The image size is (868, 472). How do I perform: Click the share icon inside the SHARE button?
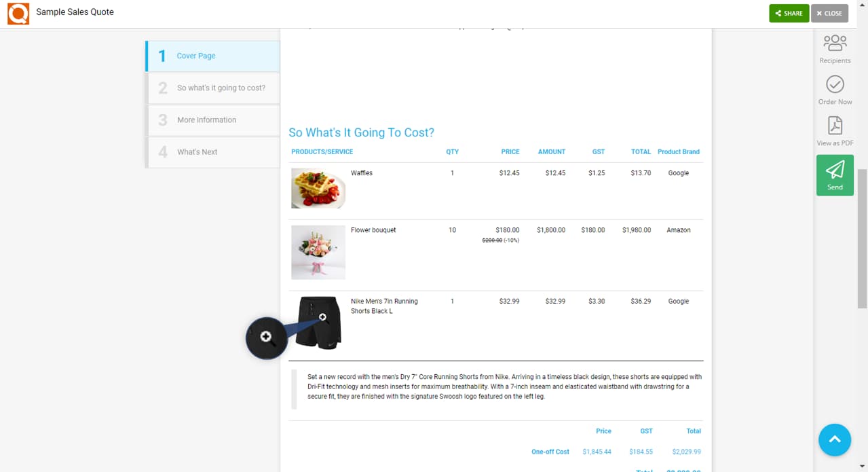coord(778,13)
